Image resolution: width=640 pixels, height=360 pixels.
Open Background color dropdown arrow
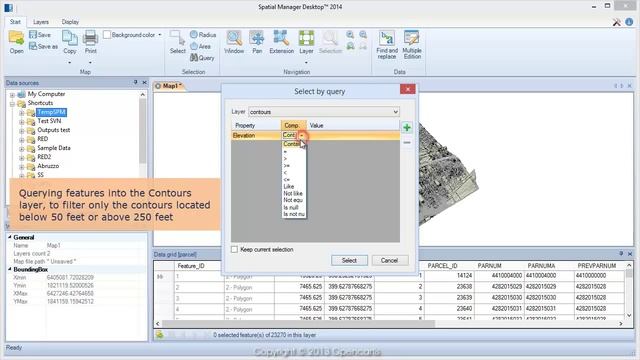[160, 35]
